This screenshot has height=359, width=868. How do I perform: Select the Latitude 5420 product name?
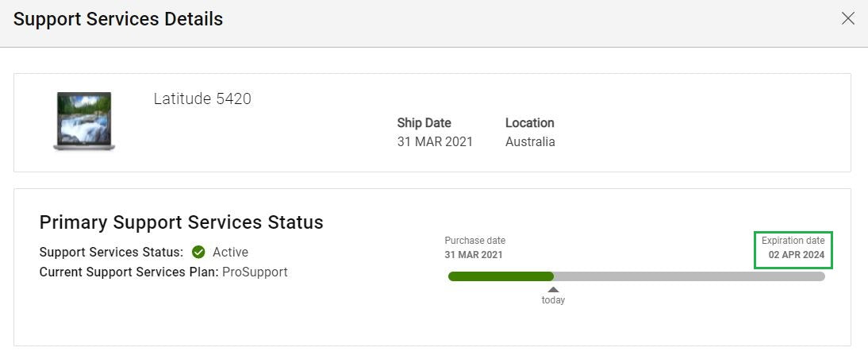point(202,99)
